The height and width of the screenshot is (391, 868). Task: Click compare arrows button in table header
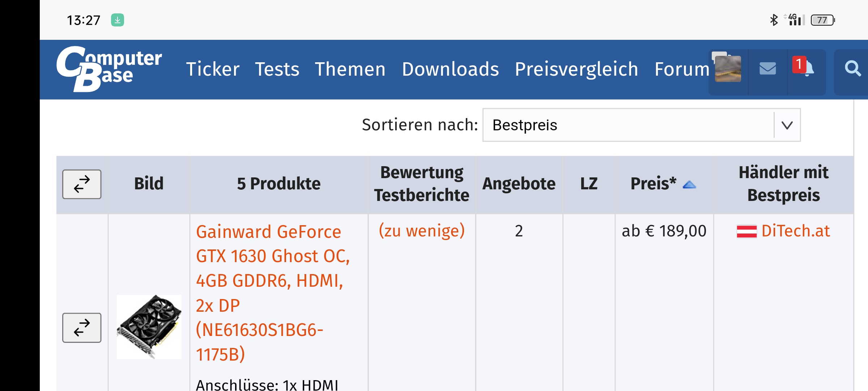click(82, 184)
